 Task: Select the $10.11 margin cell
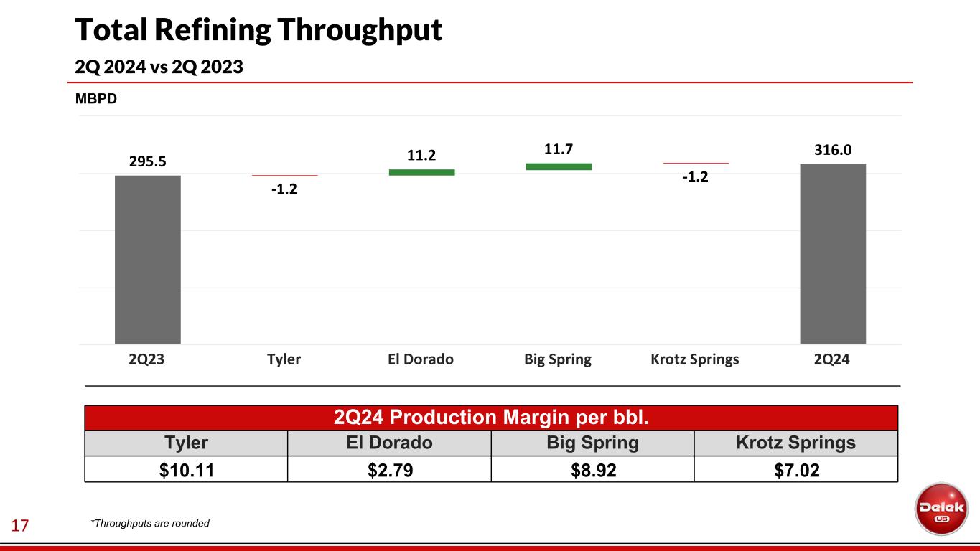tap(186, 470)
